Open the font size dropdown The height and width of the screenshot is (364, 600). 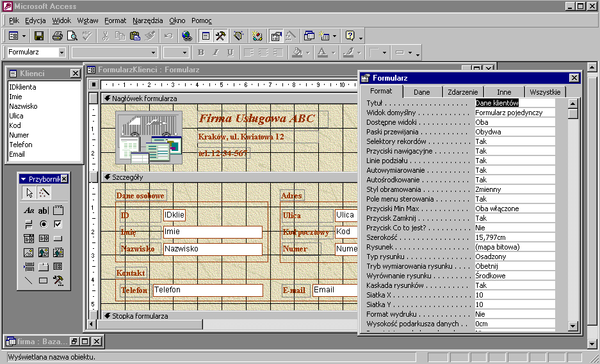click(185, 52)
